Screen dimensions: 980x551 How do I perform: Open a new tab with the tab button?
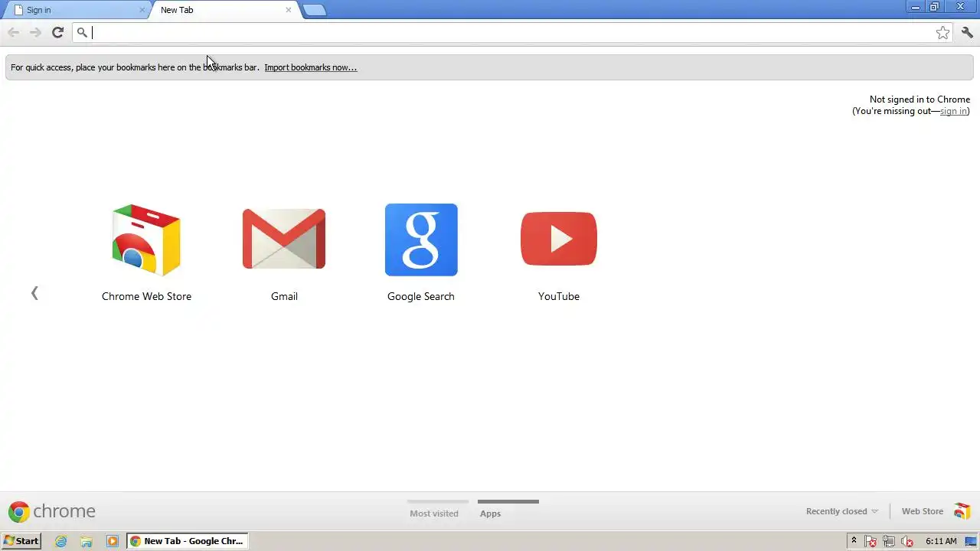tap(314, 10)
